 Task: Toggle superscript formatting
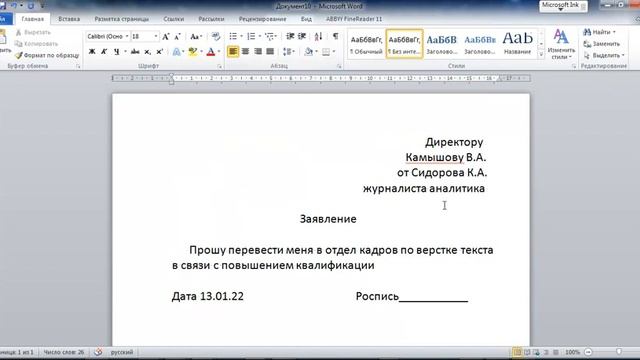160,52
